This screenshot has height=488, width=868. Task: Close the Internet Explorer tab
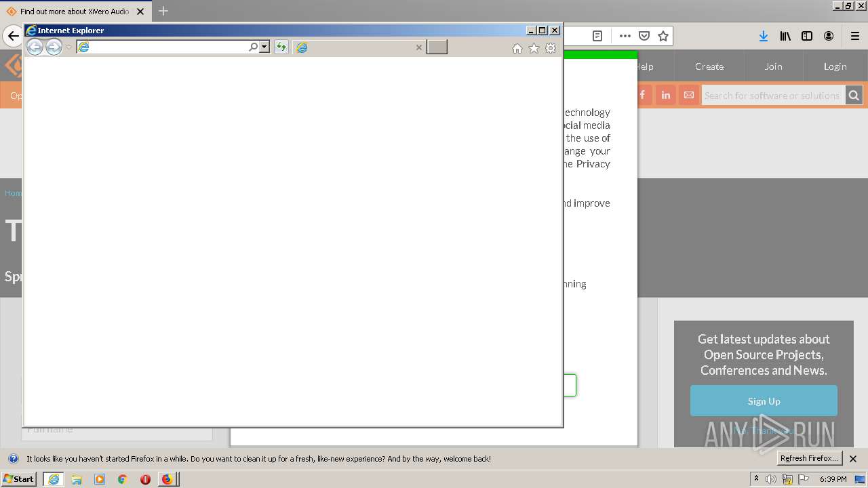418,47
